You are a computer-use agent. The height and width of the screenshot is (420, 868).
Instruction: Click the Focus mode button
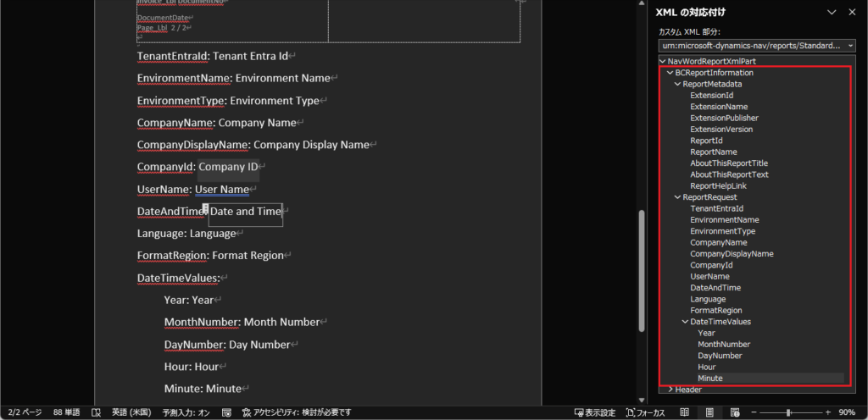(x=646, y=412)
